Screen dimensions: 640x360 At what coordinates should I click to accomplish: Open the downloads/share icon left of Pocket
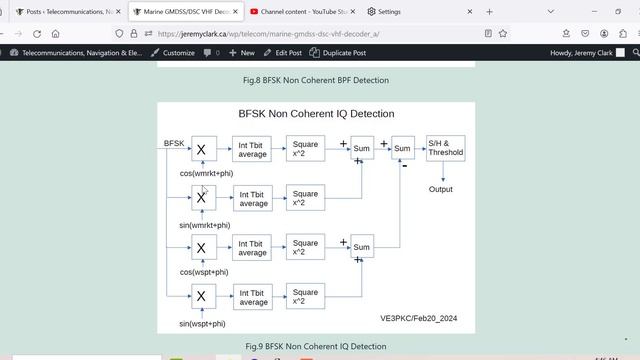[566, 34]
